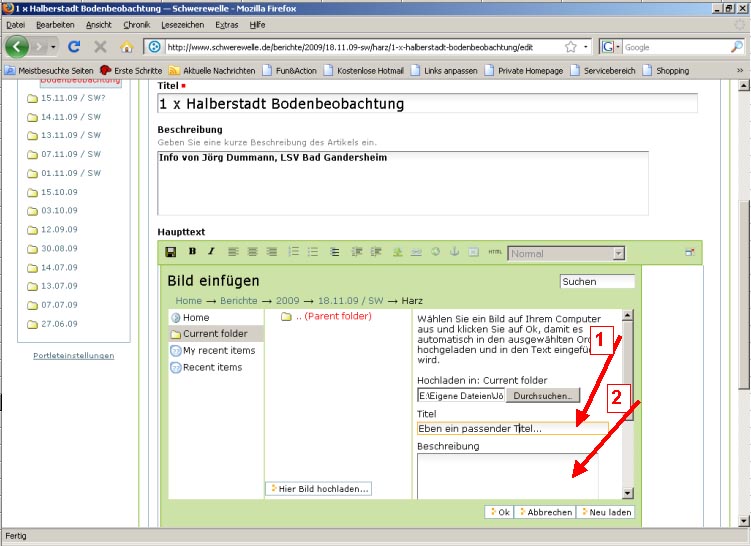Click the HTML source view icon
This screenshot has height=546, width=751.
tap(494, 253)
